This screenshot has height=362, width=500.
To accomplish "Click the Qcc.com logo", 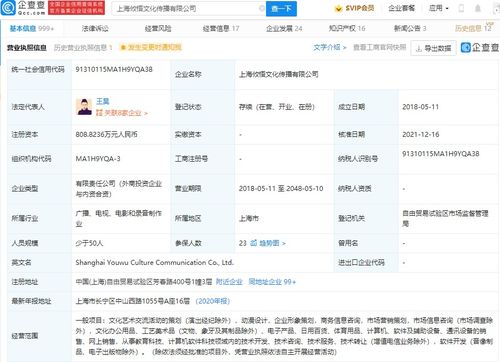I will click(x=23, y=8).
